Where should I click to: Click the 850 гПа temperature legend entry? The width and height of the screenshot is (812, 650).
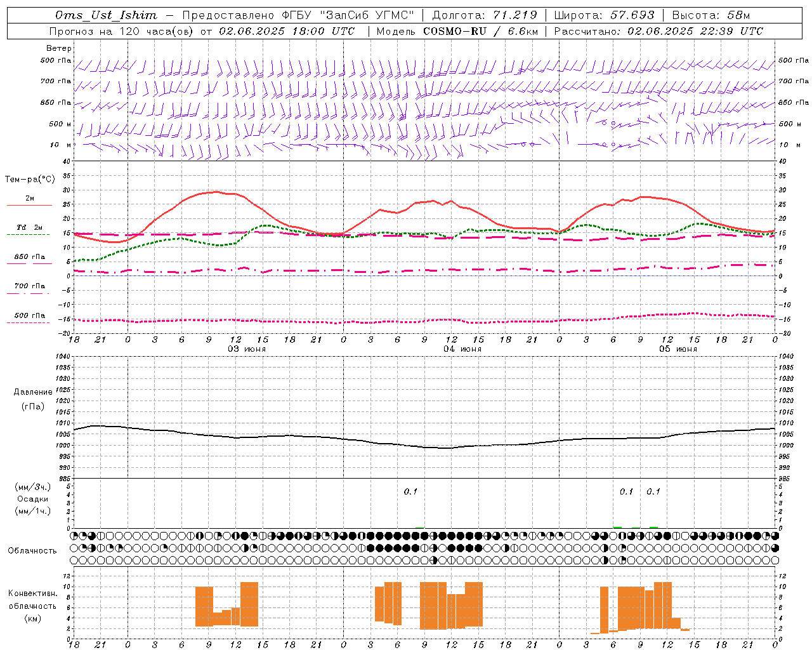[30, 257]
